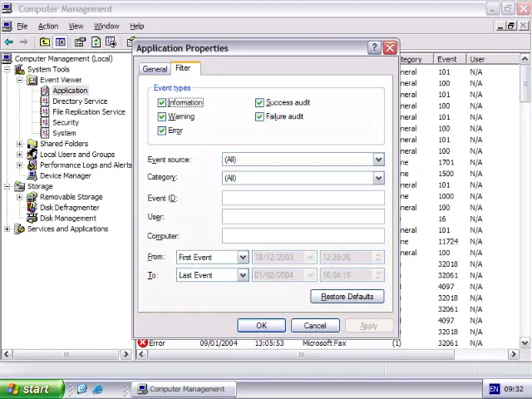Expand the Local Users and Groups node

[19, 155]
